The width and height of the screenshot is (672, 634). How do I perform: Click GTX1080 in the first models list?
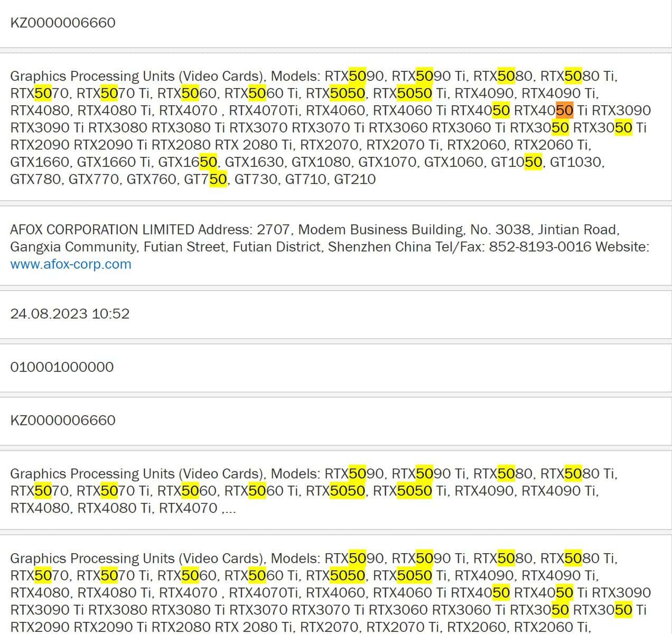point(322,162)
